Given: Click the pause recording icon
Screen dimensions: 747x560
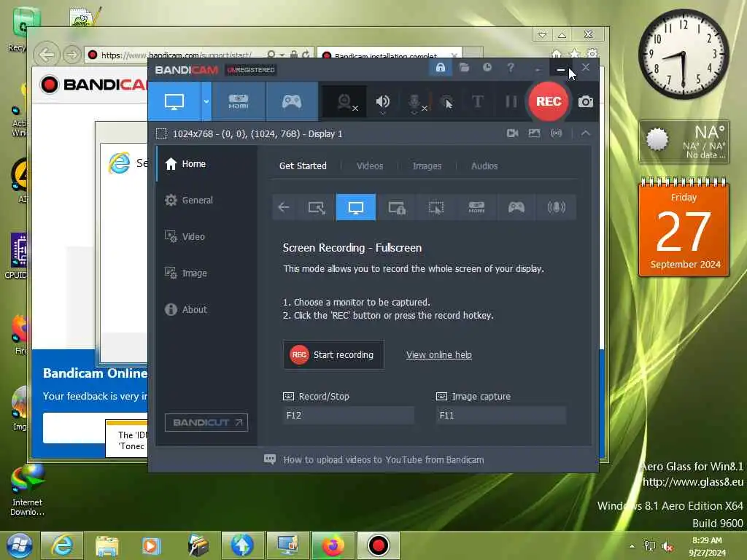Looking at the screenshot, I should click(511, 101).
